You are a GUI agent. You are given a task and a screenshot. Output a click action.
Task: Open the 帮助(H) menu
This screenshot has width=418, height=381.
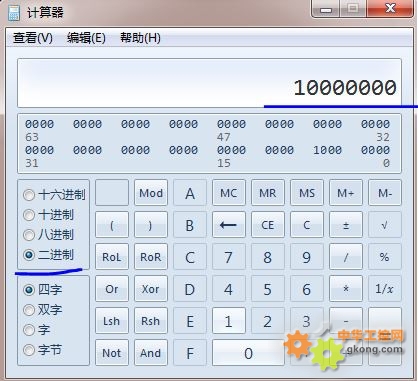click(140, 38)
